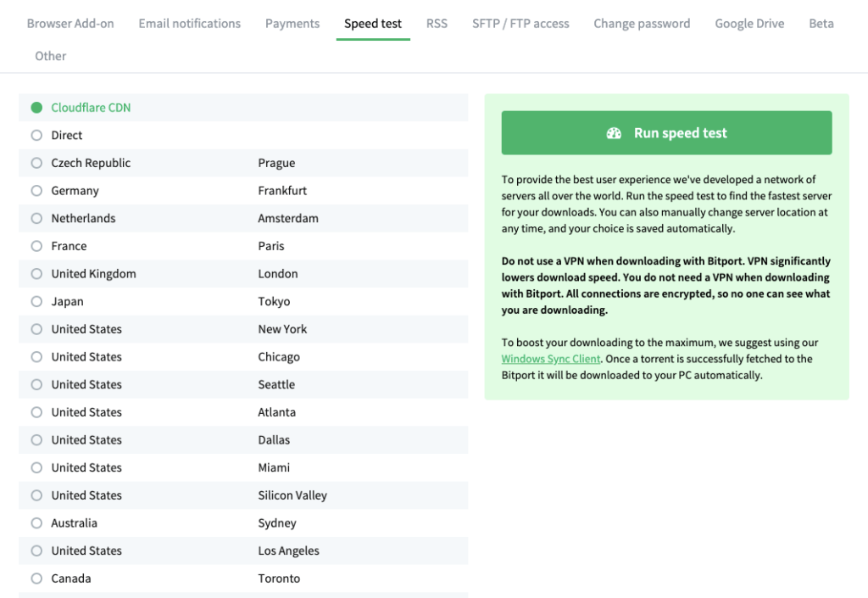Choose the Czech Republic Prague server radio
Viewport: 868px width, 598px height.
pyautogui.click(x=36, y=163)
